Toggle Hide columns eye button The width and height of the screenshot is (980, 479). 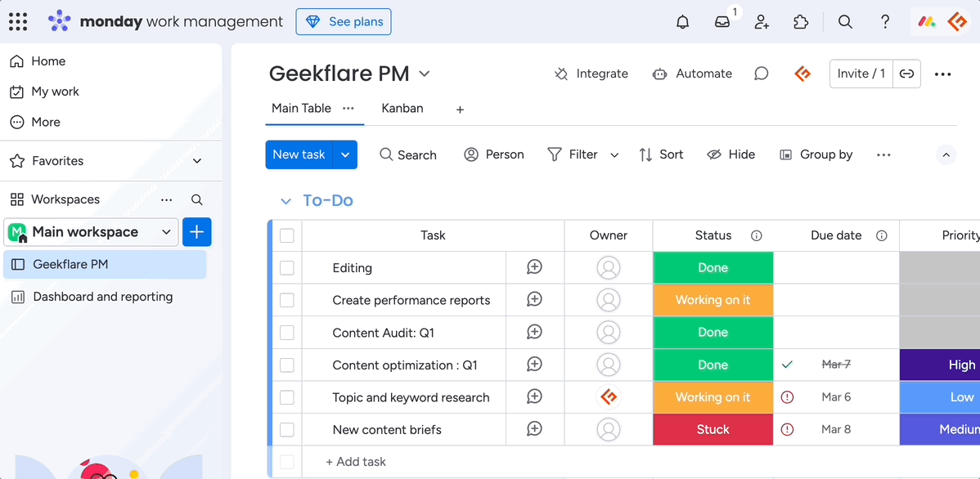click(x=731, y=154)
